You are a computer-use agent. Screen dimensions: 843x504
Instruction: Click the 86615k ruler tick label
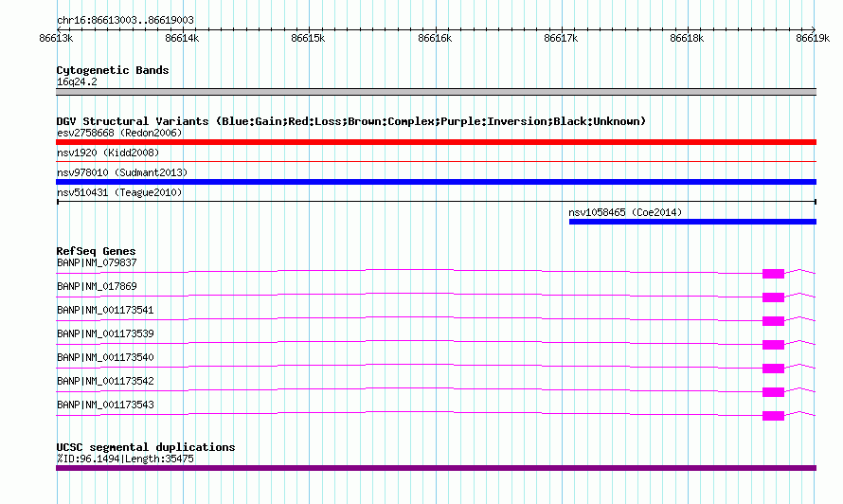point(308,38)
